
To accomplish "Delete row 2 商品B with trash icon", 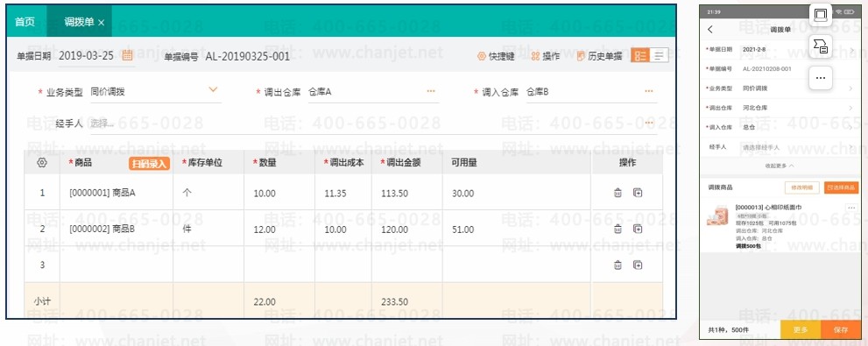I will [617, 229].
